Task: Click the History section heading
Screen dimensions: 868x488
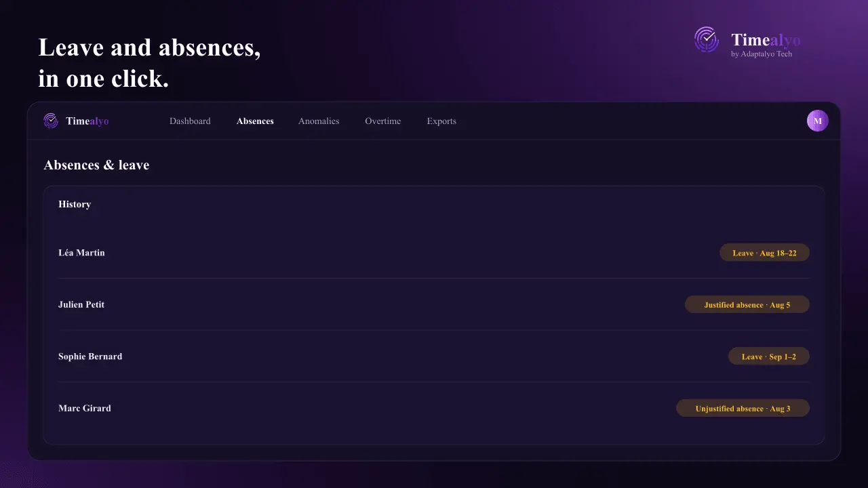Action: click(x=75, y=204)
